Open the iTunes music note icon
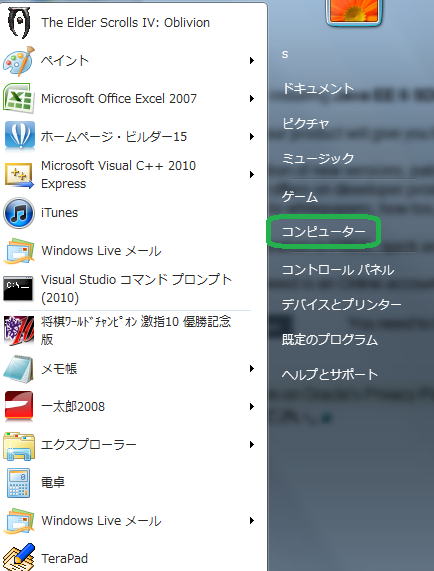The width and height of the screenshot is (434, 571). 19,213
